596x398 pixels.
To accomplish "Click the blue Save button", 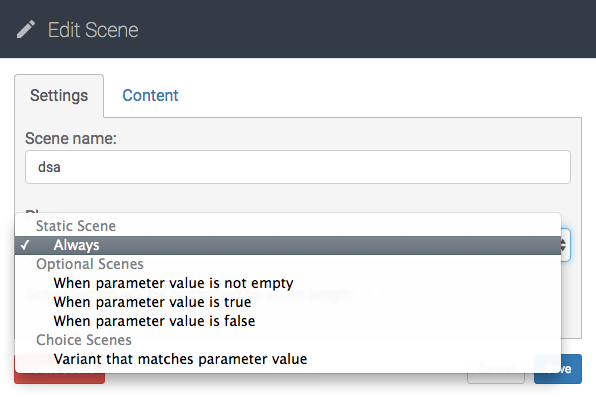I will tap(558, 369).
